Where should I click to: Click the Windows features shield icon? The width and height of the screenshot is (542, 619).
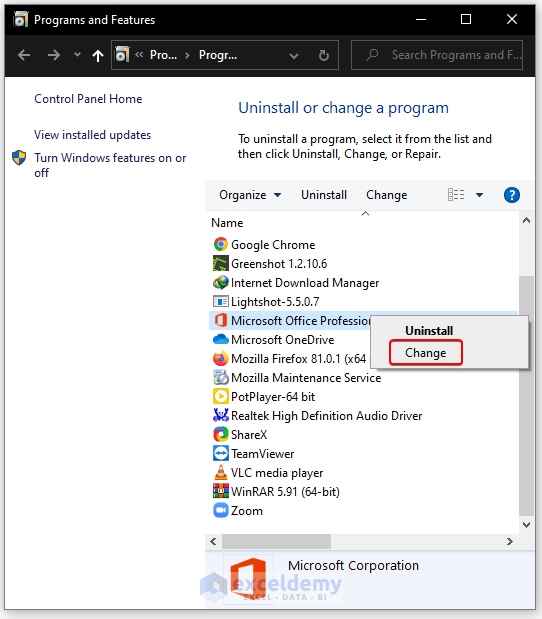pos(19,158)
